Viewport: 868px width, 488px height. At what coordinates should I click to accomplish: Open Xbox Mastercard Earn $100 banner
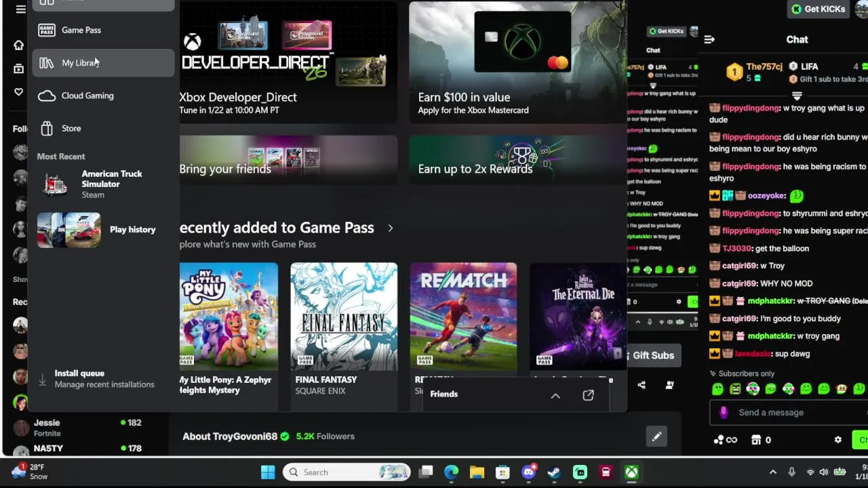[x=517, y=62]
